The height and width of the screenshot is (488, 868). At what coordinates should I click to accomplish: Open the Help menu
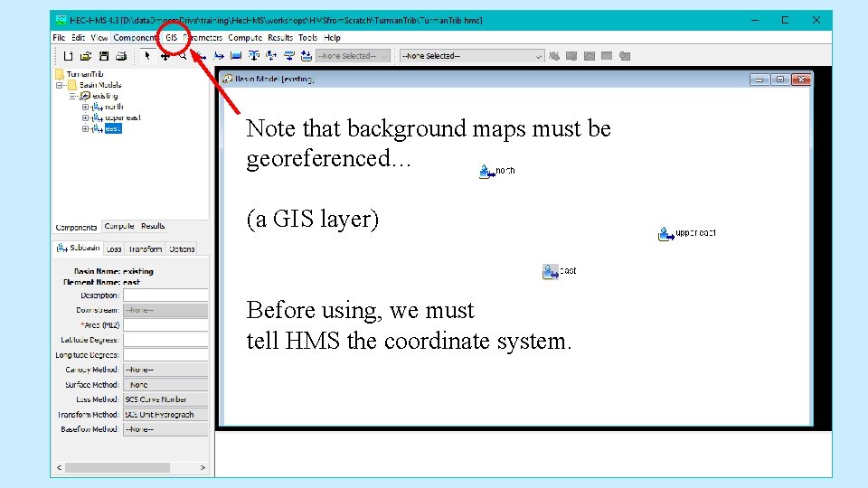click(332, 38)
